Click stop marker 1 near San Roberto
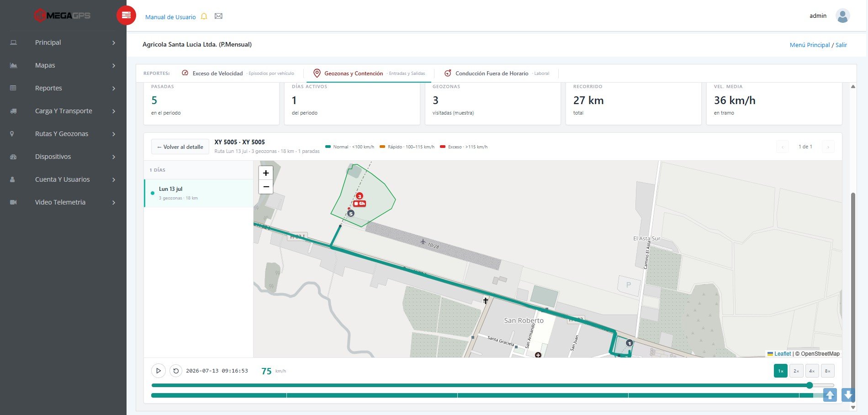 click(630, 343)
